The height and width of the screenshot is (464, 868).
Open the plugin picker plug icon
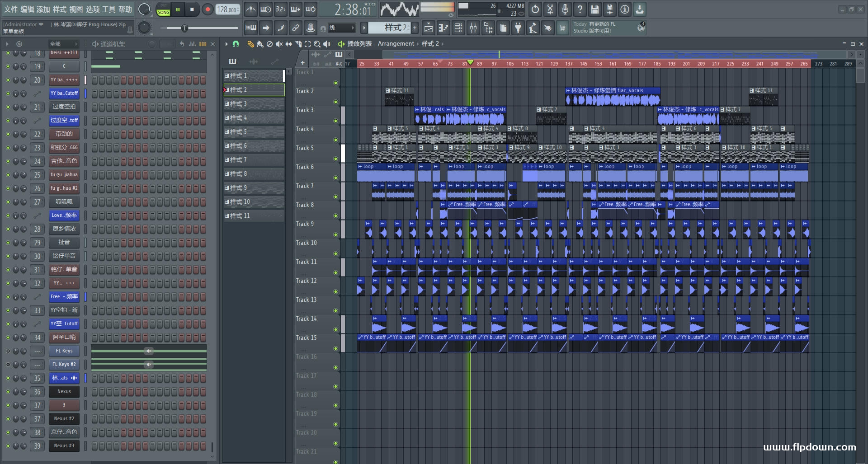518,28
